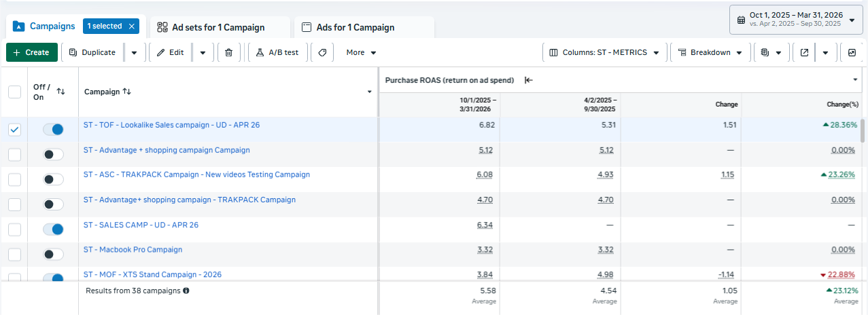Click the info icon beside Results from 38 campaigns
The width and height of the screenshot is (868, 315).
pyautogui.click(x=186, y=291)
